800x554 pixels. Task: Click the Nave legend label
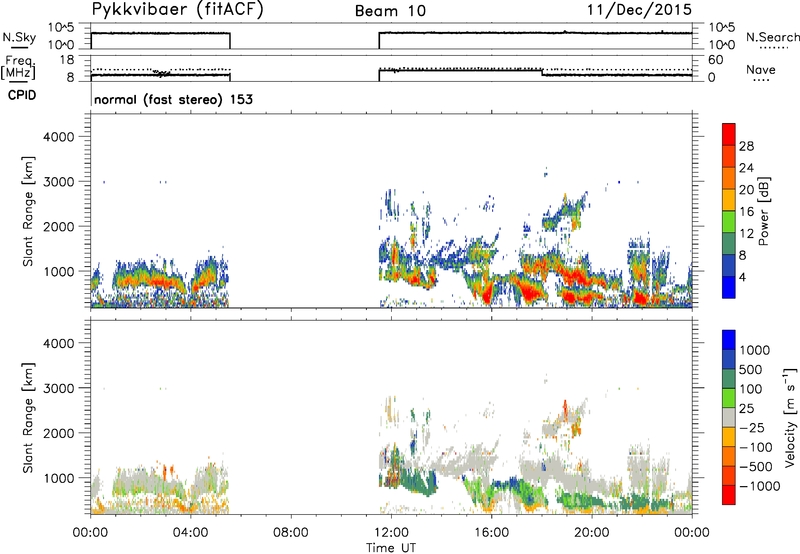[x=761, y=69]
